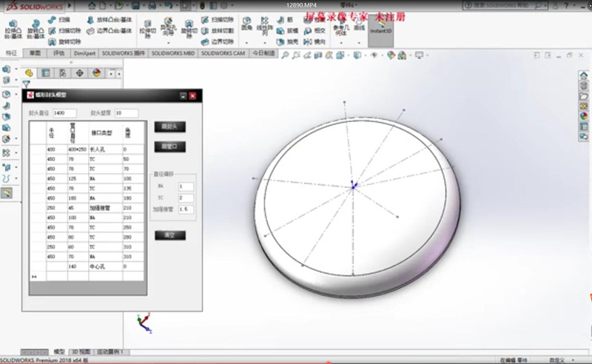The height and width of the screenshot is (364, 592).
Task: Click the 画封头 button in dialog
Action: tap(169, 127)
